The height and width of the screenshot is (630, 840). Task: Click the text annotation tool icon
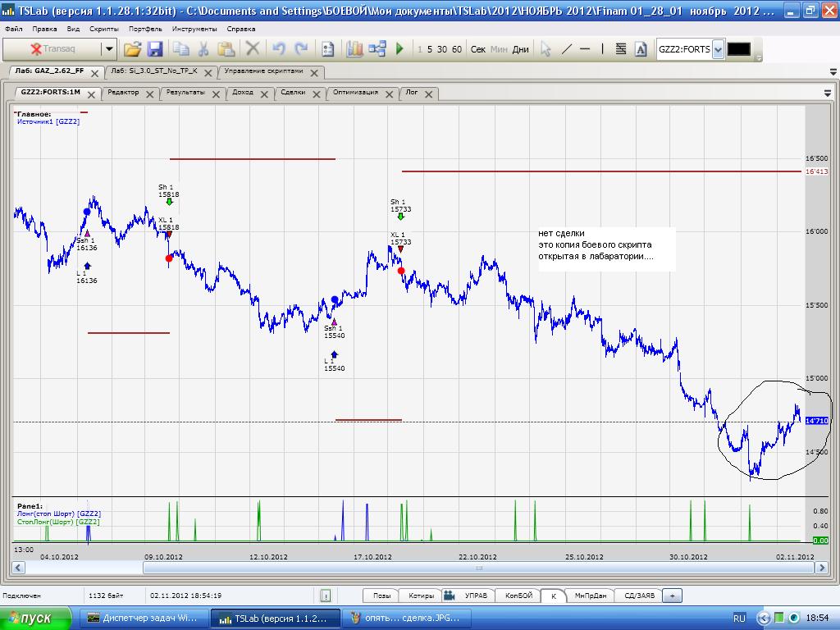tap(641, 49)
